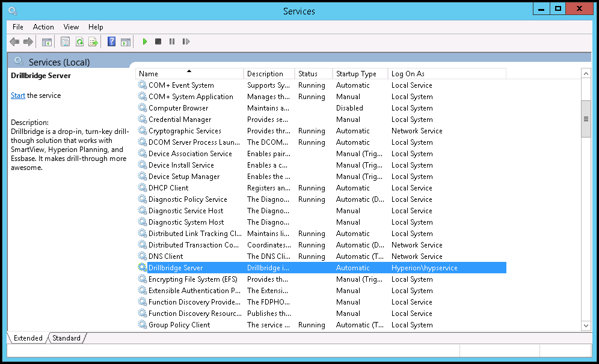This screenshot has width=599, height=364.
Task: Click the Stop Service toolbar icon
Action: [158, 41]
